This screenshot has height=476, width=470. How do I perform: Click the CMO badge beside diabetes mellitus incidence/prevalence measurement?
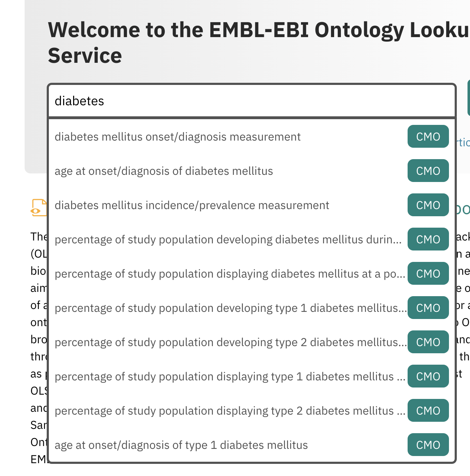(428, 205)
